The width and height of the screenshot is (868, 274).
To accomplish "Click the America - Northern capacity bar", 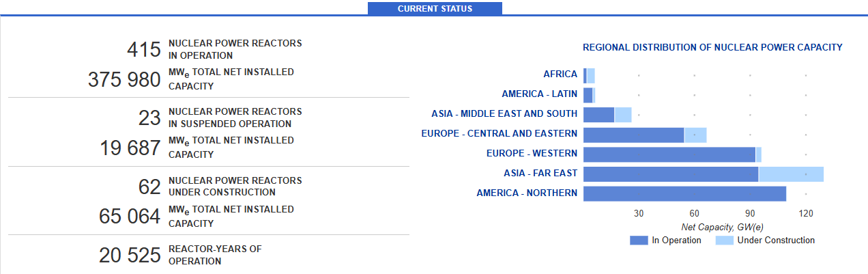I will coord(684,193).
